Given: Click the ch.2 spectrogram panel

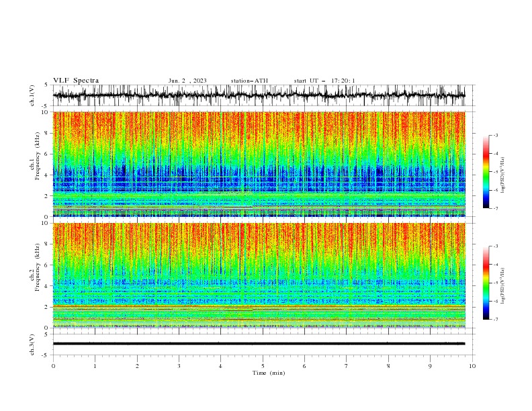Looking at the screenshot, I should point(259,275).
